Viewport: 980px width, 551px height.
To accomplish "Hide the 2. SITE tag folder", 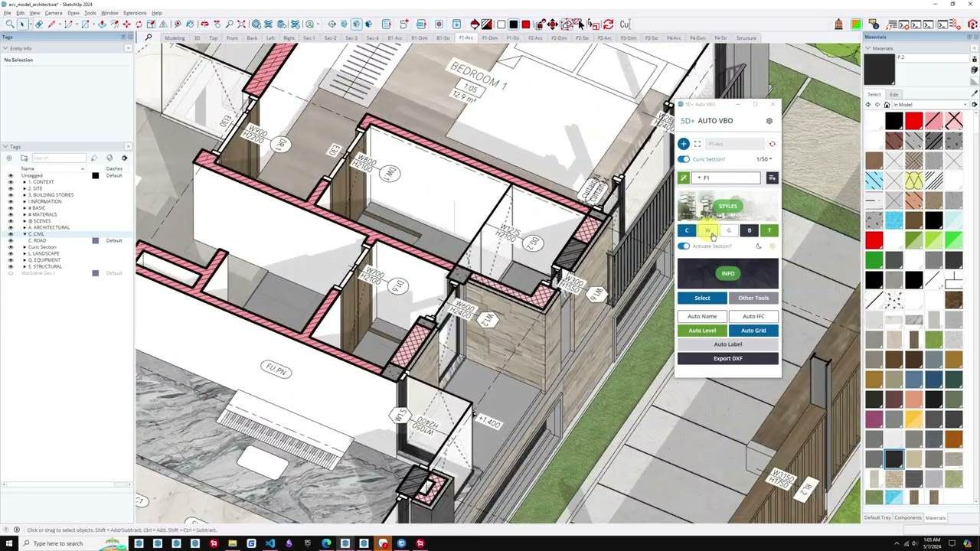I will [x=11, y=188].
